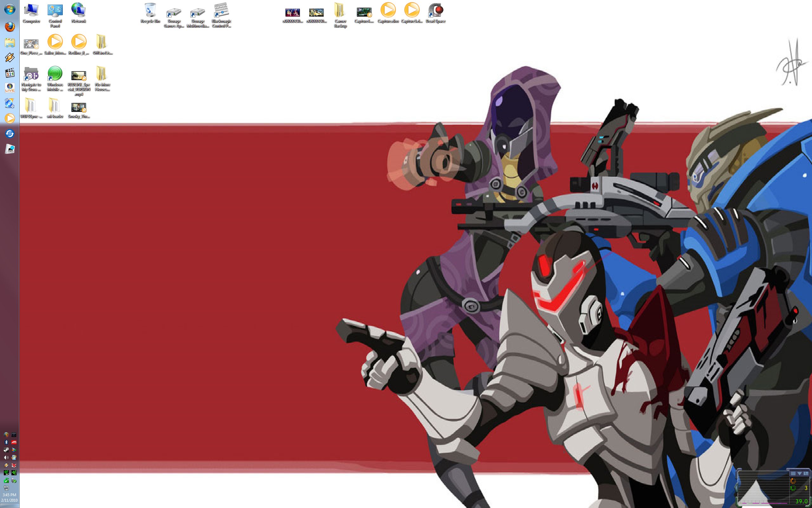Viewport: 812px width, 508px height.
Task: Open the OffLineLis... folder
Action: pyautogui.click(x=102, y=44)
